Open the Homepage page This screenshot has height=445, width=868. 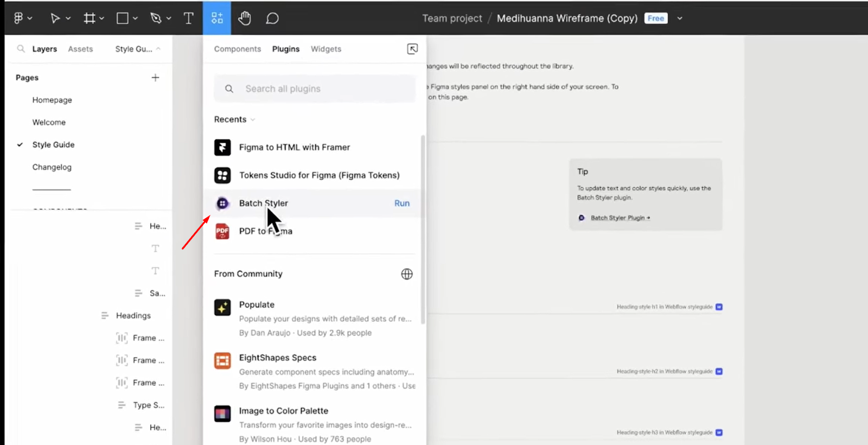[x=52, y=100]
